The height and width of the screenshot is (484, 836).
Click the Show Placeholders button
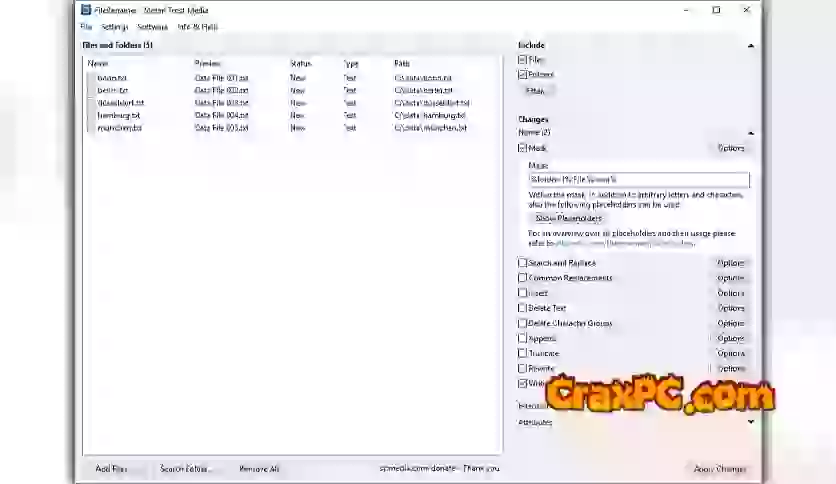click(x=568, y=218)
